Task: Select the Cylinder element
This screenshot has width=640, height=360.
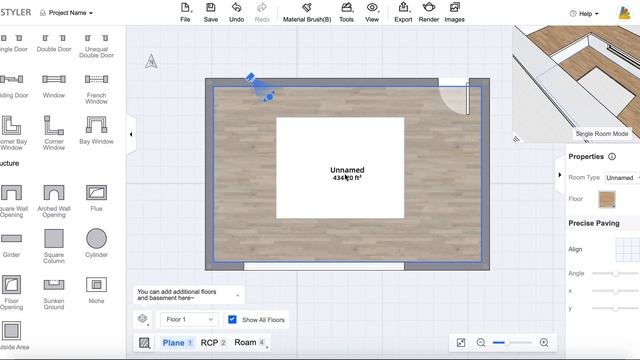Action: pos(96,243)
